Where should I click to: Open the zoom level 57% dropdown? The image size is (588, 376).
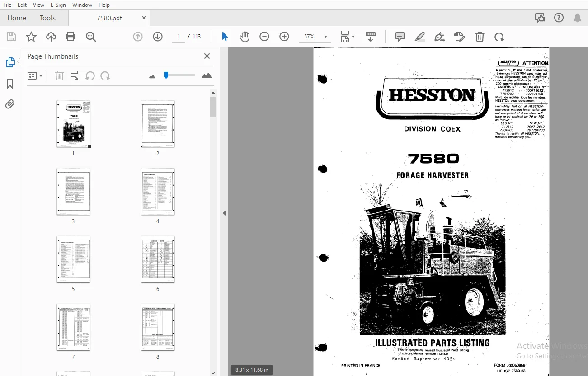pyautogui.click(x=315, y=37)
